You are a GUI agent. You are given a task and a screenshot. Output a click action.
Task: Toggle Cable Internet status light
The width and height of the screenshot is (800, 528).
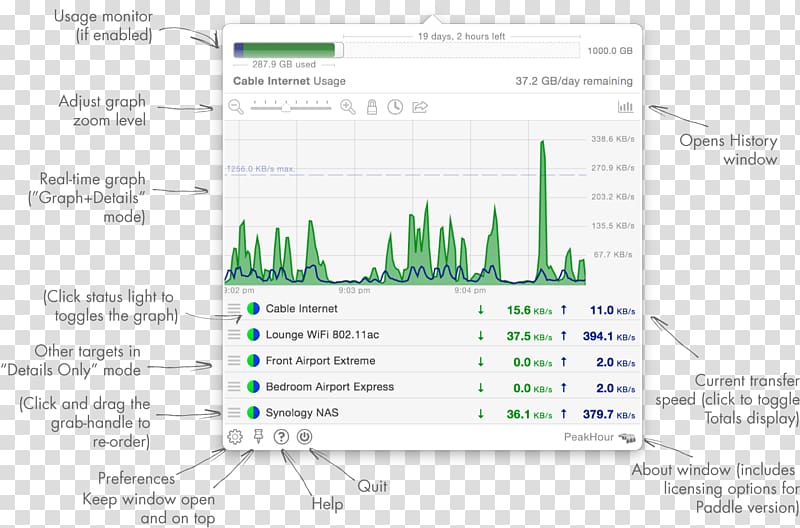[x=253, y=309]
